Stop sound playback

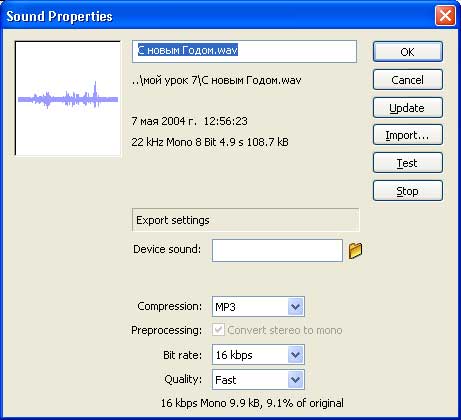point(408,191)
